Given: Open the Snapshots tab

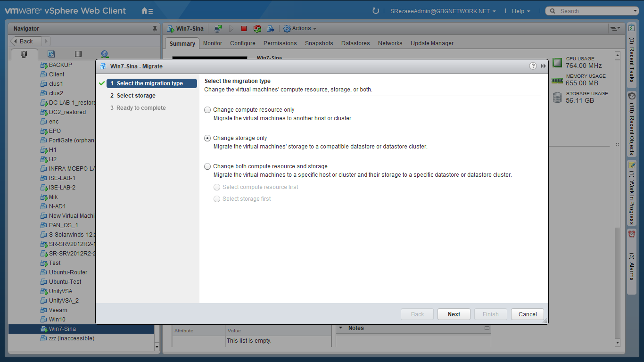Looking at the screenshot, I should coord(319,43).
